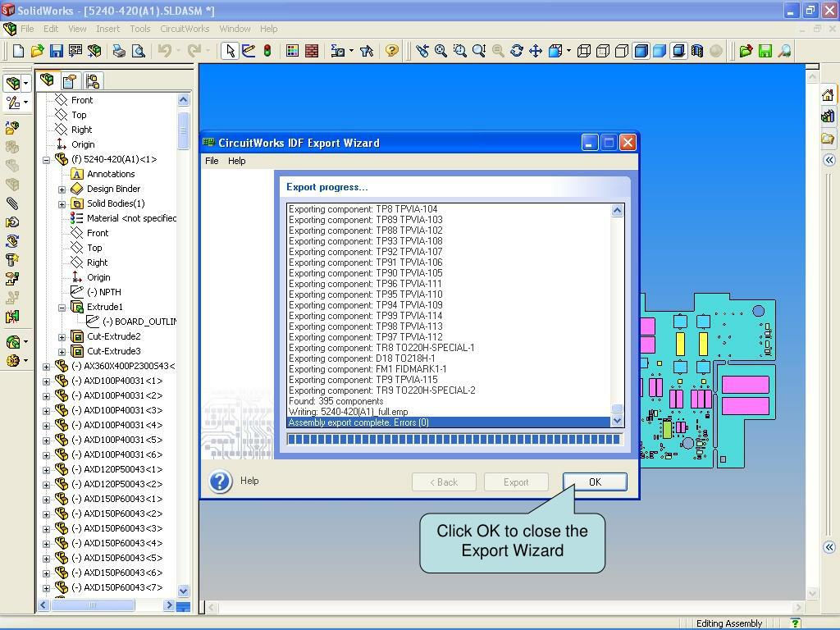840x630 pixels.
Task: Click the yellow question mark Help icon
Action: (x=392, y=51)
